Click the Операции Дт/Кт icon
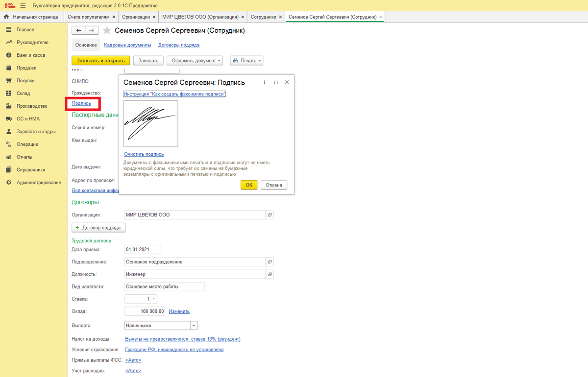Viewport: 588px width, 377px height. click(x=8, y=144)
